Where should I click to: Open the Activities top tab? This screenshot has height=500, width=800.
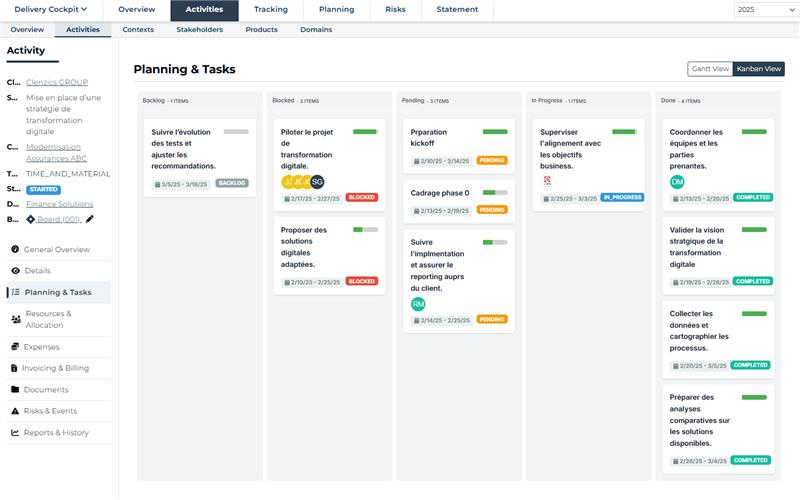[204, 9]
